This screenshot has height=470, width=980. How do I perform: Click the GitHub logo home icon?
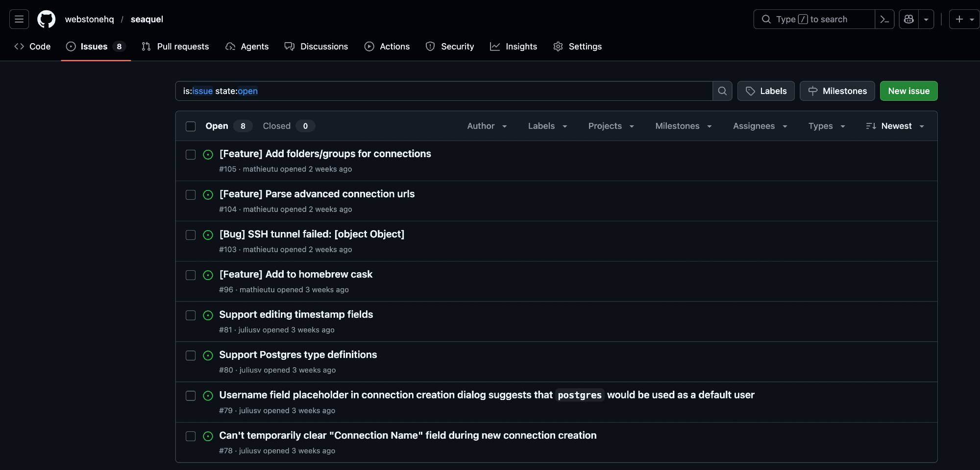coord(47,19)
